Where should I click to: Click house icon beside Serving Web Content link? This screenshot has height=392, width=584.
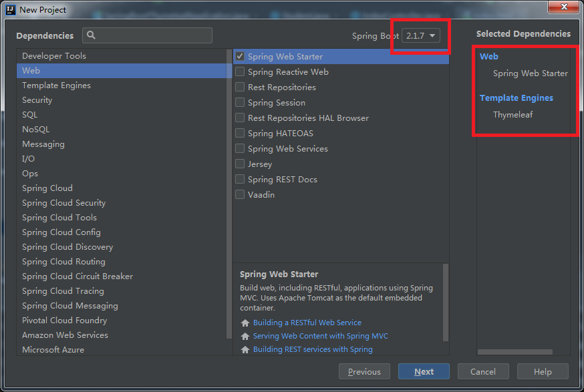245,336
